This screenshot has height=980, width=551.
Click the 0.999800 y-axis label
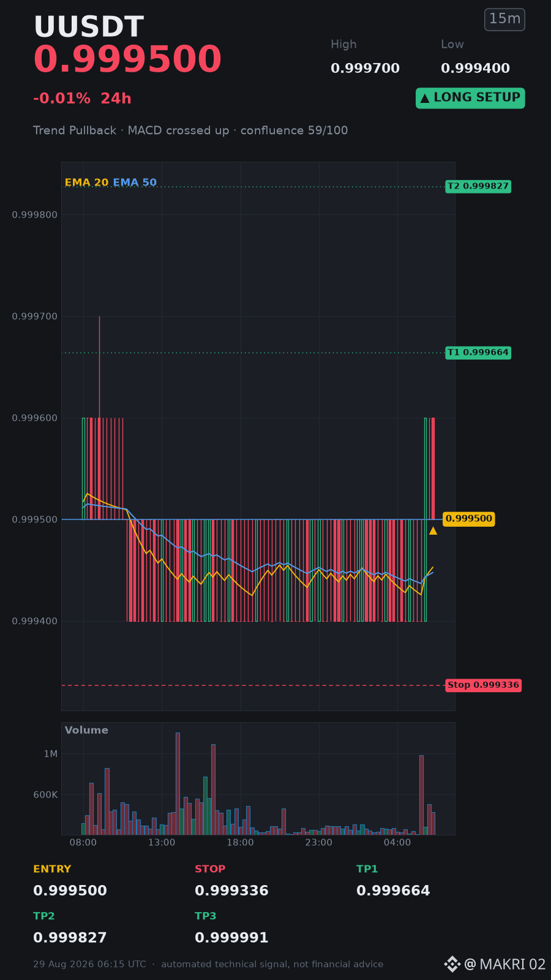click(x=35, y=215)
